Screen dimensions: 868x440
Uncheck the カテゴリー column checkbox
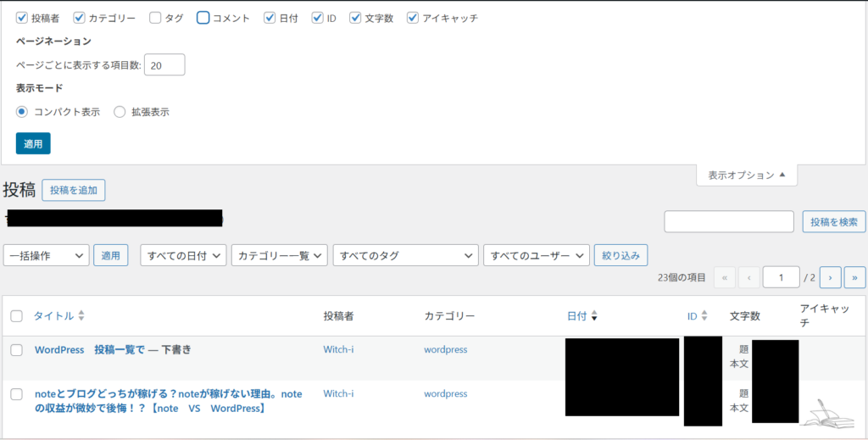tap(79, 19)
